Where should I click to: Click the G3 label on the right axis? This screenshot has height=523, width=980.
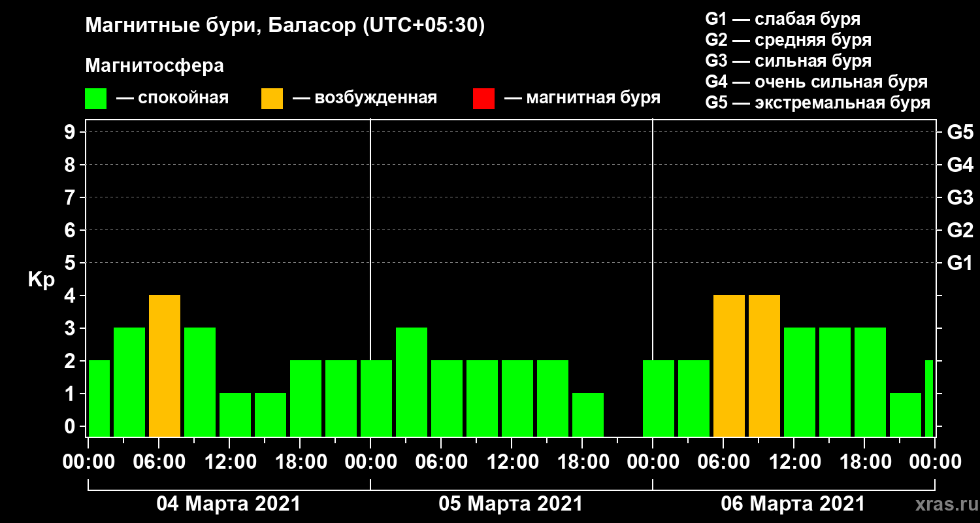click(960, 197)
